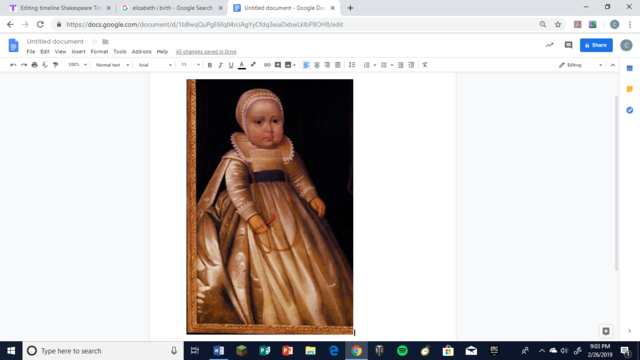This screenshot has width=640, height=360.
Task: Open Docs home via blue logo
Action: pos(13,45)
